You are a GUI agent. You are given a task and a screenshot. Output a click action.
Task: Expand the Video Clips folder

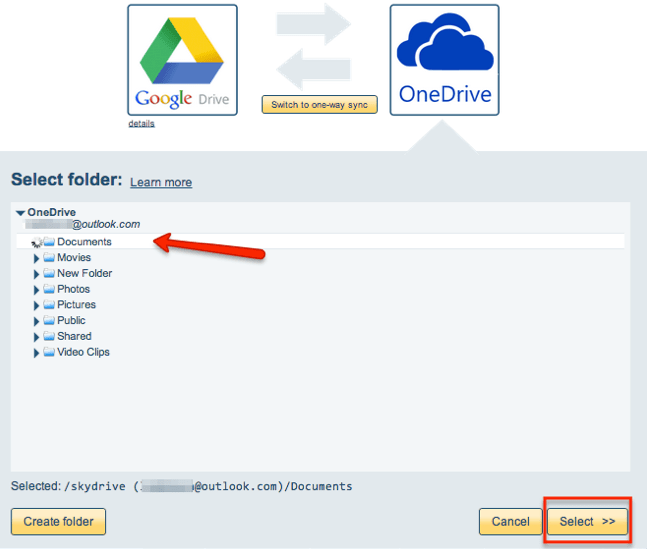pos(36,353)
